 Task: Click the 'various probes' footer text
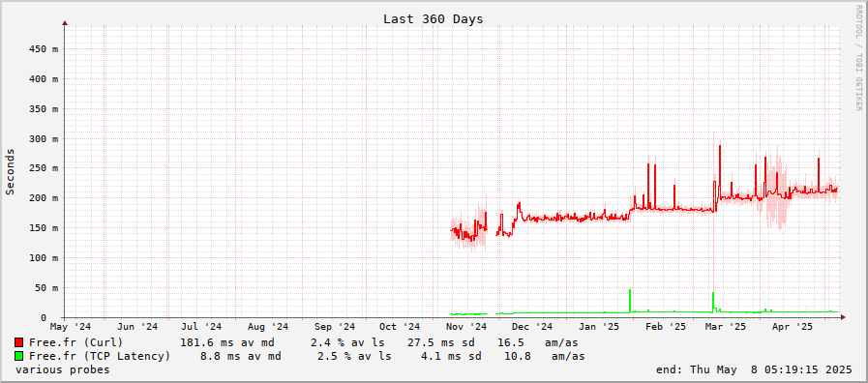(63, 369)
